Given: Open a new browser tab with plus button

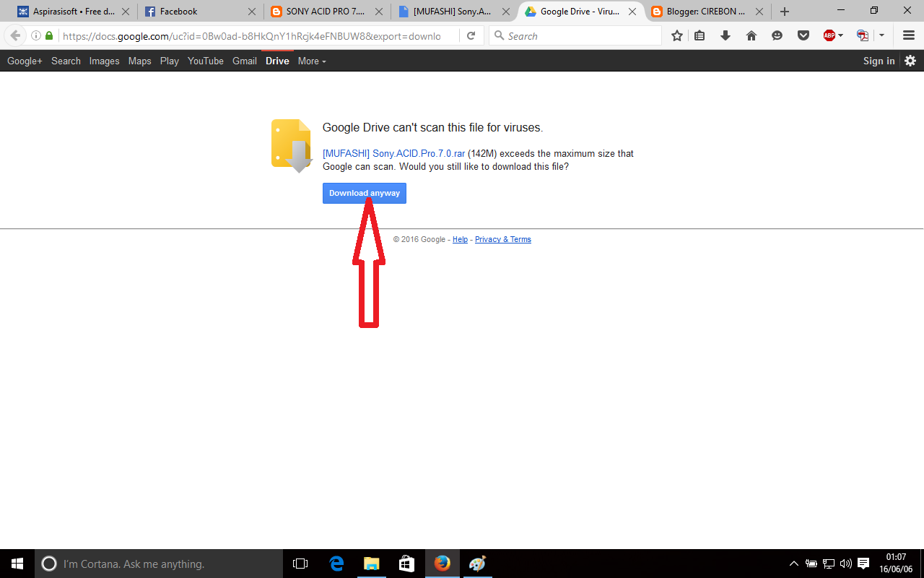Looking at the screenshot, I should pos(785,12).
